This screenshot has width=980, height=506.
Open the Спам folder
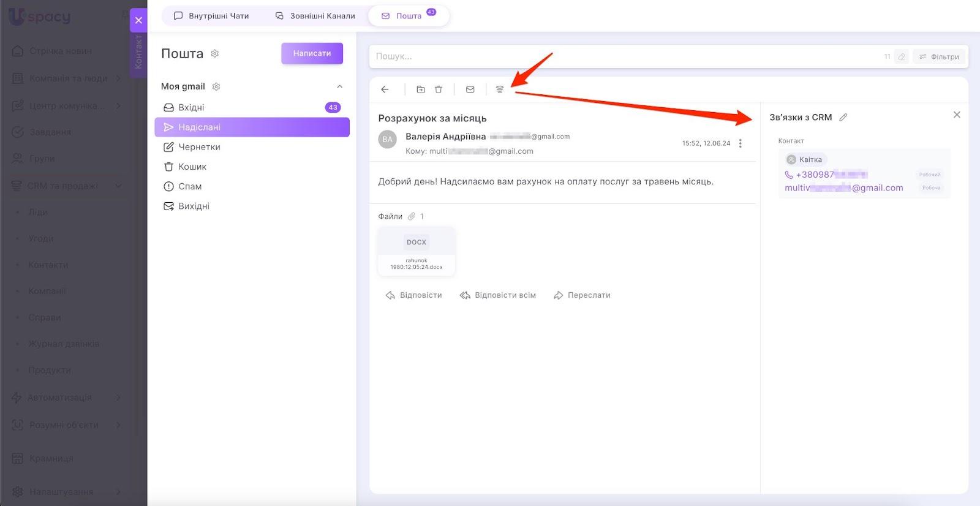[x=252, y=186]
